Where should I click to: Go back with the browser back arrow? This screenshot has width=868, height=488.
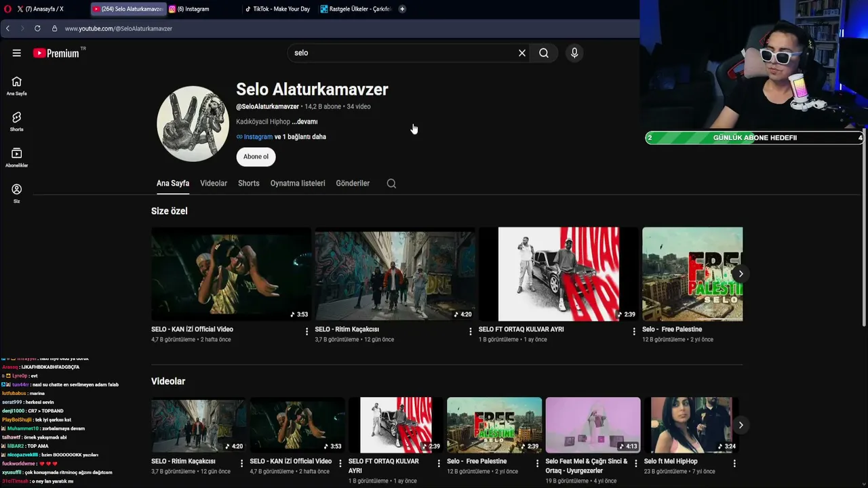click(x=7, y=28)
